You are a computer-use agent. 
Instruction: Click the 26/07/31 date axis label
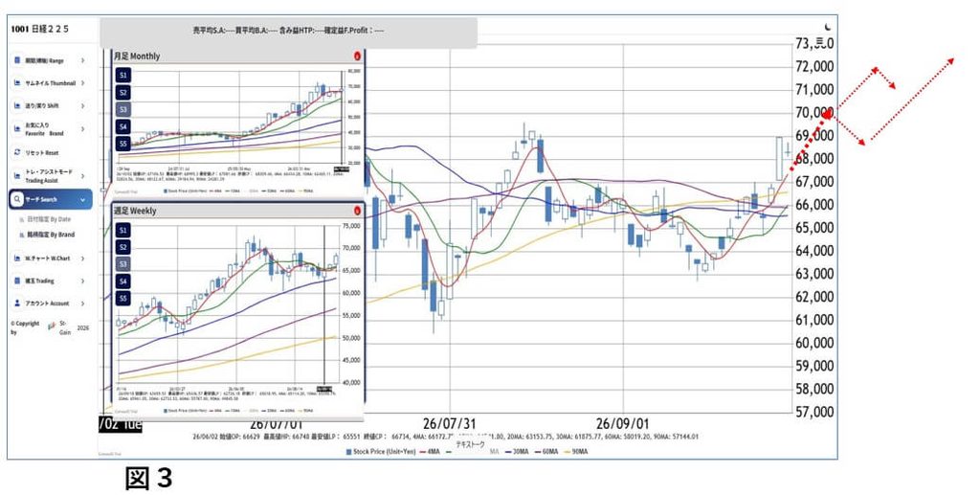(x=450, y=424)
